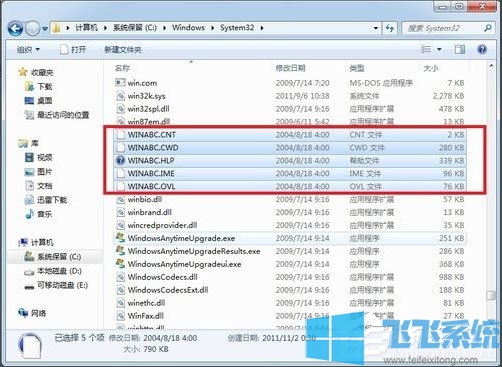Sort by the 类型 column header
Viewport: 502px width, 367px height.
[x=357, y=68]
